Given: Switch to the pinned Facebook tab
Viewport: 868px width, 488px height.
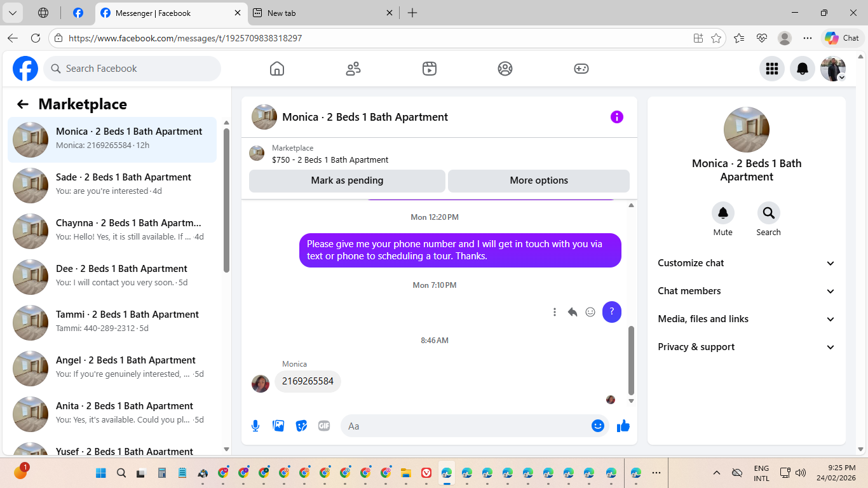Looking at the screenshot, I should [78, 13].
